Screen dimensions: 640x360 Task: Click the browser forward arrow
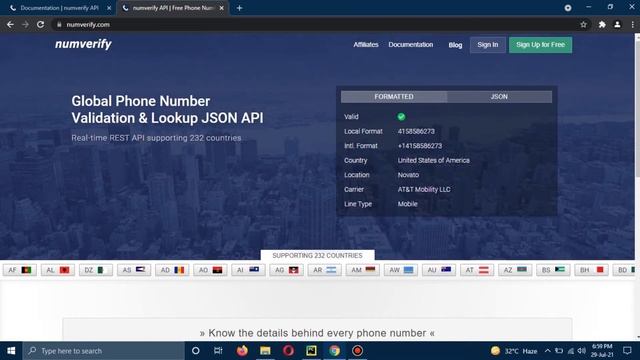(x=25, y=24)
